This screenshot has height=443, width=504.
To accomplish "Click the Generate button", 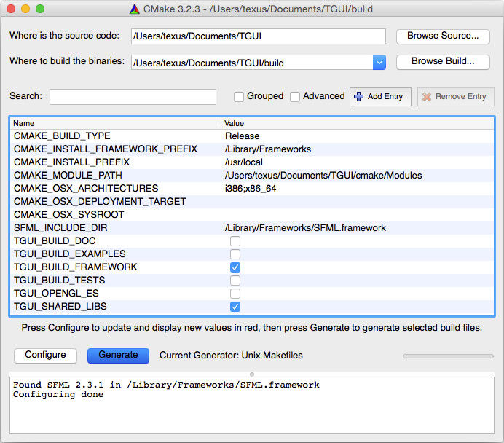I will click(x=118, y=356).
